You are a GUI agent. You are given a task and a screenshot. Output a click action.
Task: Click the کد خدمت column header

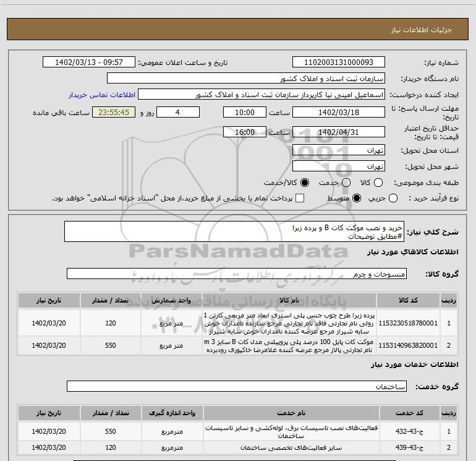409,413
